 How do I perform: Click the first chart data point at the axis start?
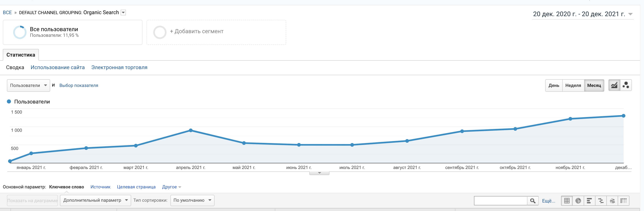[x=10, y=161]
